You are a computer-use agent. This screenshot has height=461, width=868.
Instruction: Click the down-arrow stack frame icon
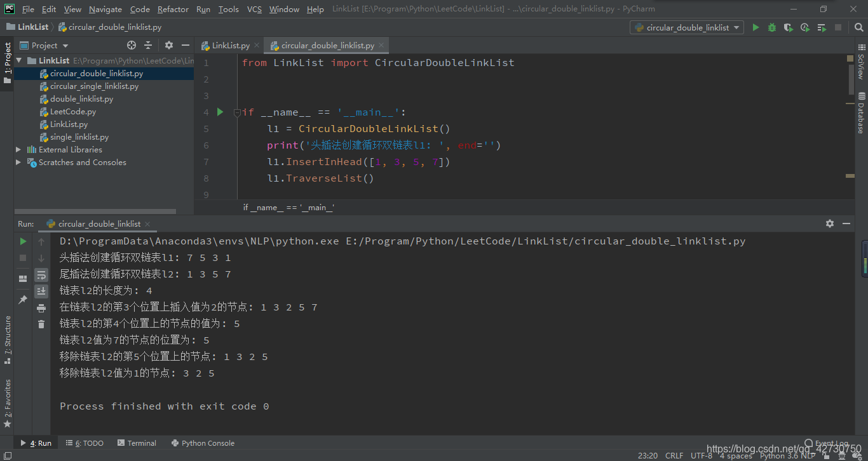coord(41,258)
